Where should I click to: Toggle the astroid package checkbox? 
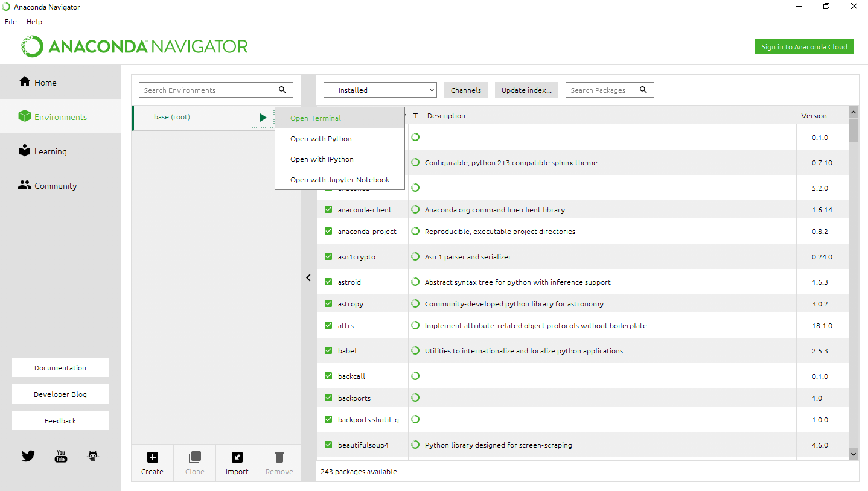328,282
